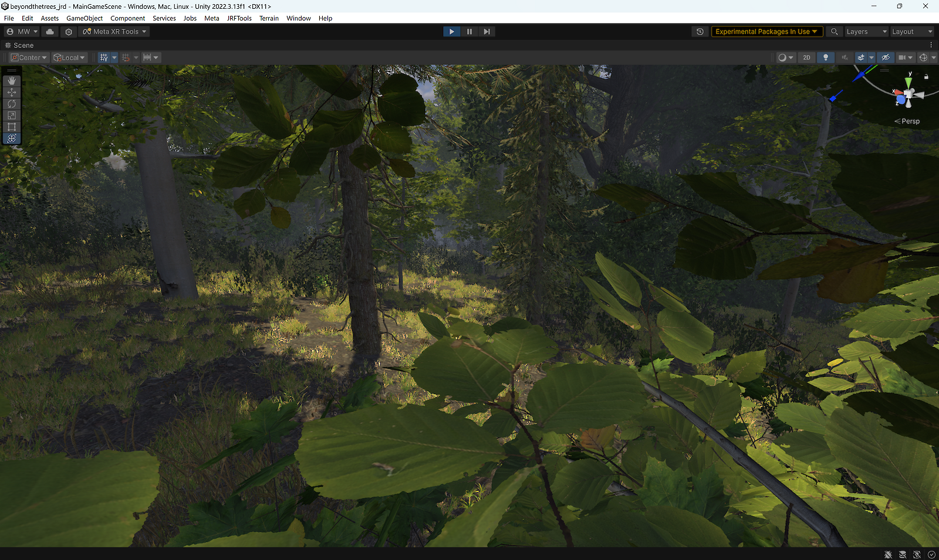Unmute scene audio
This screenshot has height=560, width=939.
(x=844, y=57)
